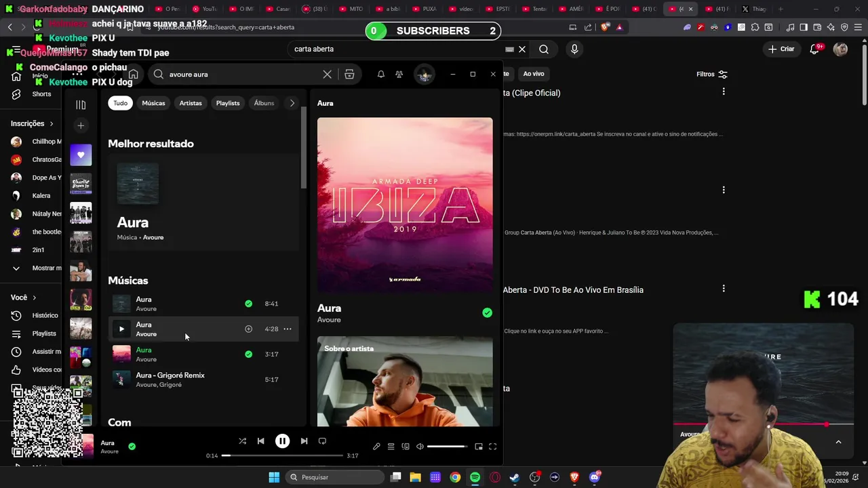This screenshot has width=868, height=488.
Task: Open the Spotify play queue
Action: click(x=391, y=447)
